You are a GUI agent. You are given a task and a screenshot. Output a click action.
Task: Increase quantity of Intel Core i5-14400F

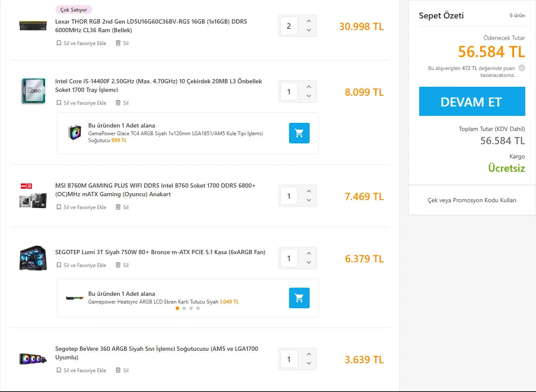point(308,87)
